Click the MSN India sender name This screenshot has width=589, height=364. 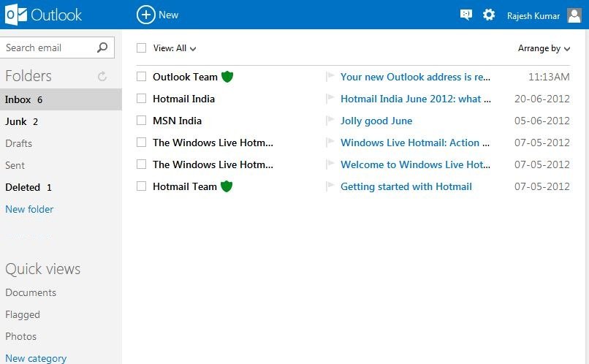pyautogui.click(x=178, y=121)
